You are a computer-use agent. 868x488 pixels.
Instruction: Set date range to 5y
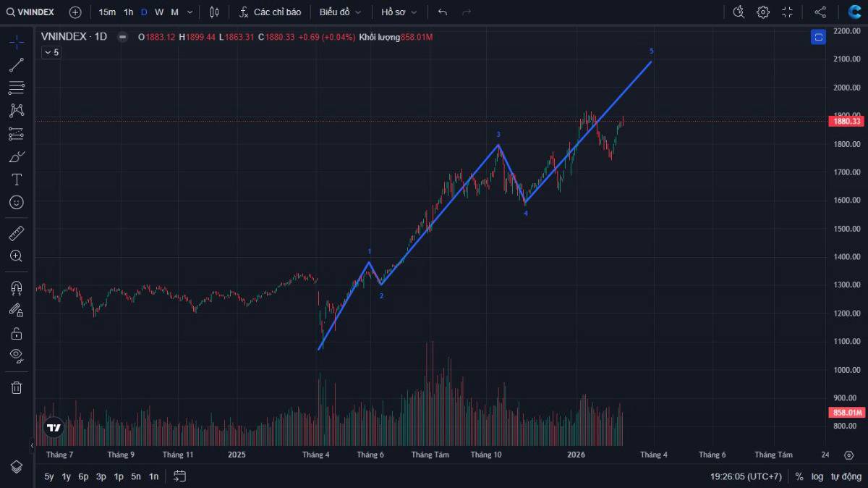click(x=48, y=476)
